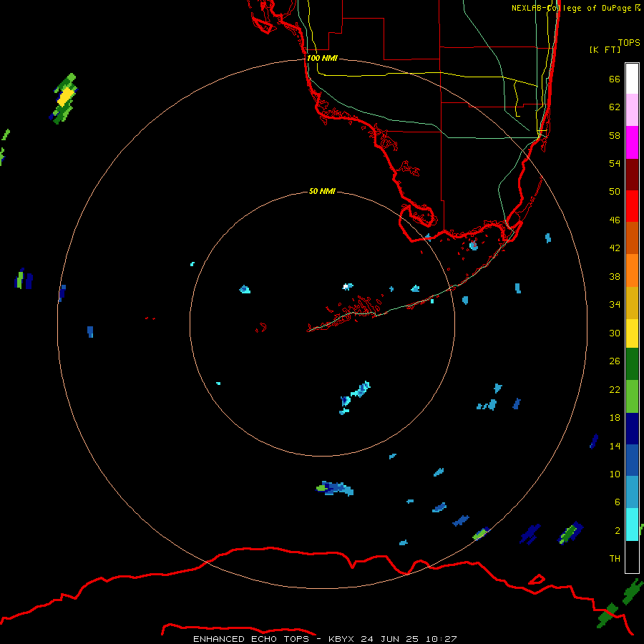The height and width of the screenshot is (644, 644).
Task: Click the yellow-cored echo cell in the northwest
Action: 64,99
